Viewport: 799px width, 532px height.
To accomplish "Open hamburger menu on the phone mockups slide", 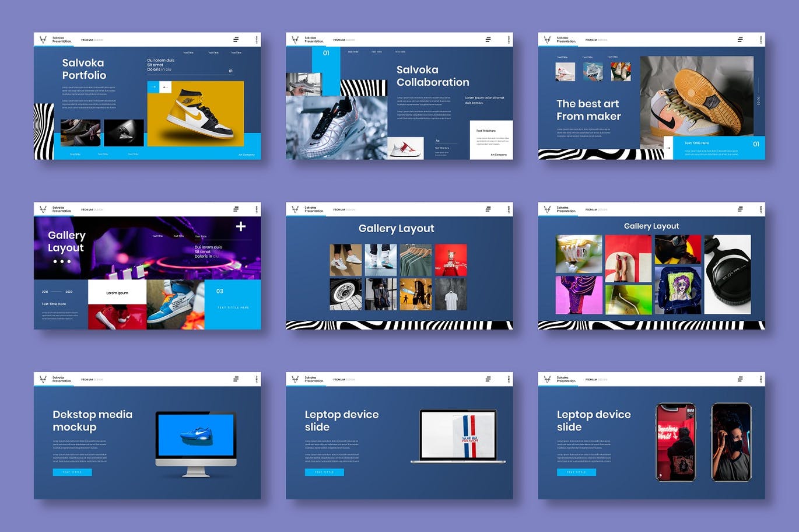I will click(x=740, y=379).
